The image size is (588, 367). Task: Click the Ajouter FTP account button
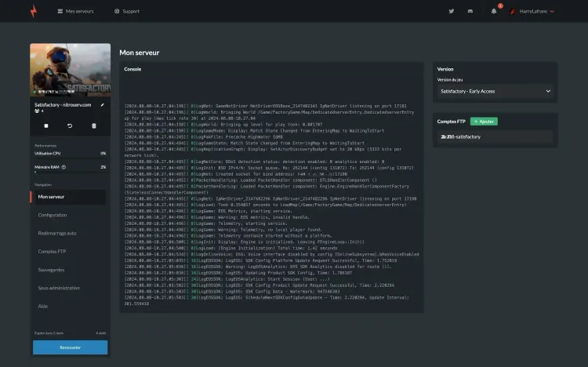pos(484,122)
